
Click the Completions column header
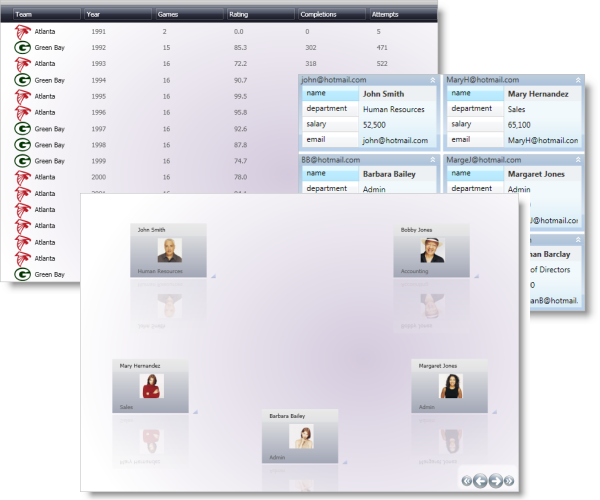pos(320,15)
